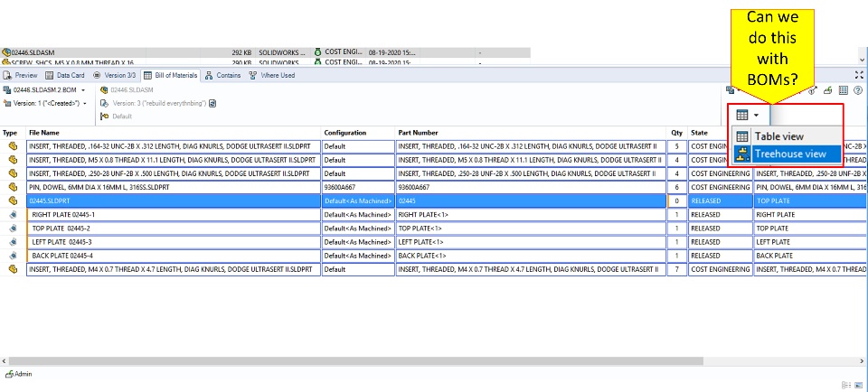This screenshot has height=392, width=868.
Task: Click part icon for M4 X 0.7 insert row
Action: click(13, 269)
